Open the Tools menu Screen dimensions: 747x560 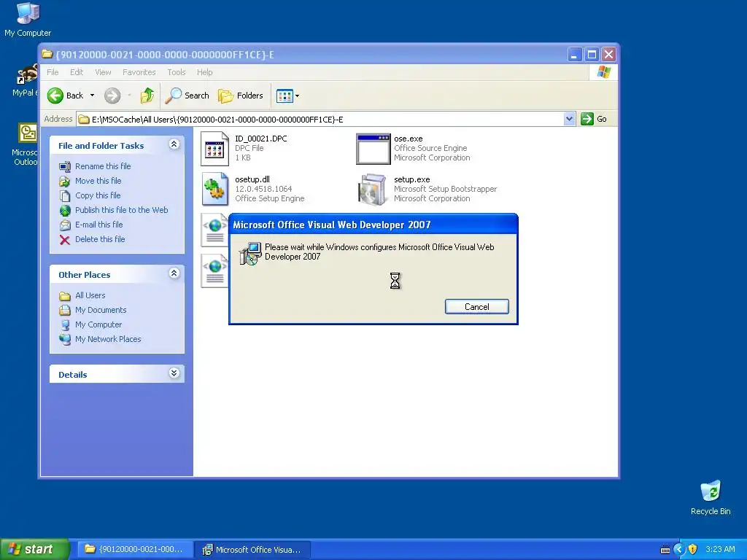click(x=177, y=72)
